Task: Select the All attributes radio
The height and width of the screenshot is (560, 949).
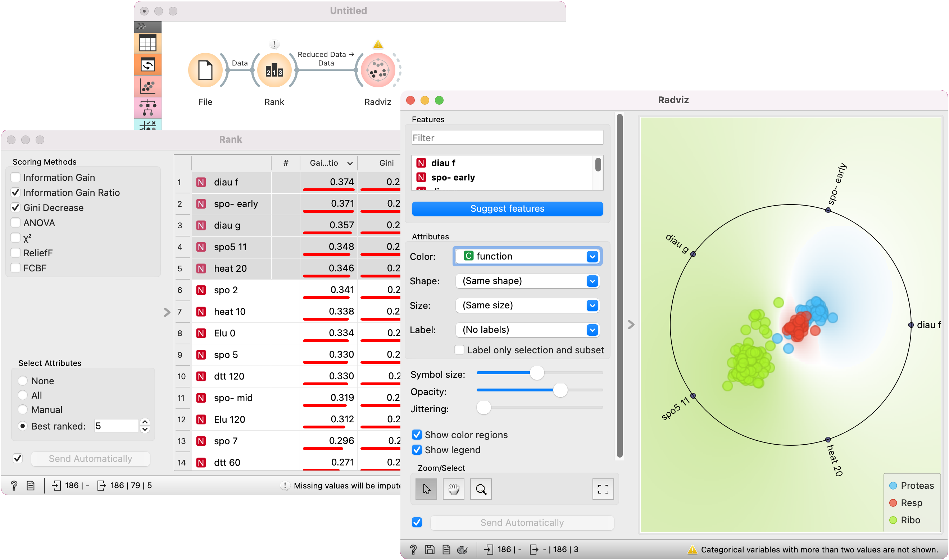Action: (23, 395)
